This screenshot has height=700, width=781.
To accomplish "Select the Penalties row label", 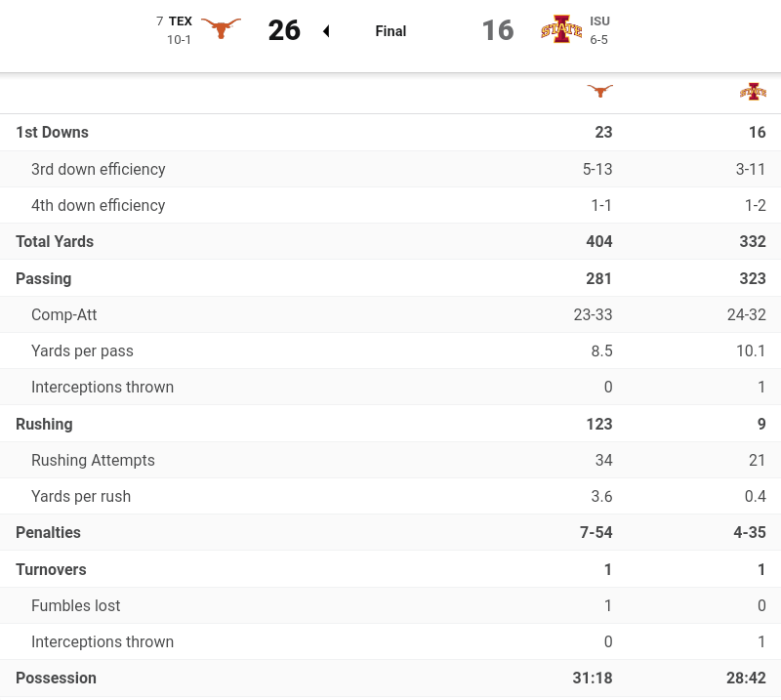I will (x=48, y=533).
